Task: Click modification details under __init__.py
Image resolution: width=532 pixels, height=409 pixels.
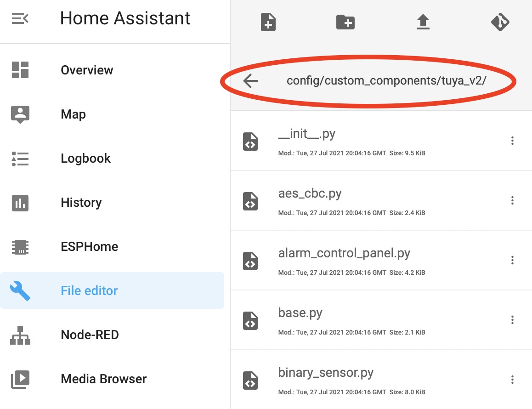Action: [351, 153]
